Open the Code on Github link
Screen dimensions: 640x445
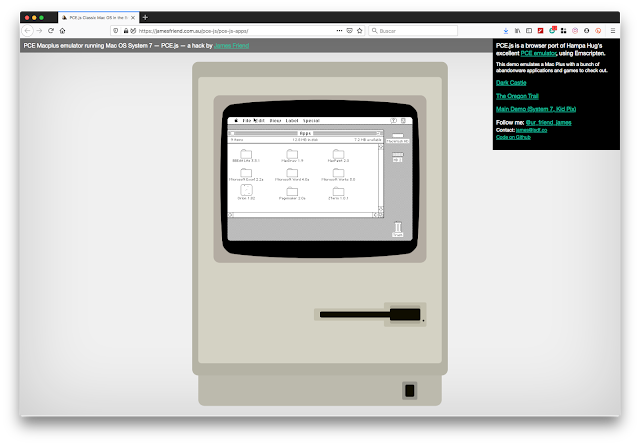pos(513,137)
